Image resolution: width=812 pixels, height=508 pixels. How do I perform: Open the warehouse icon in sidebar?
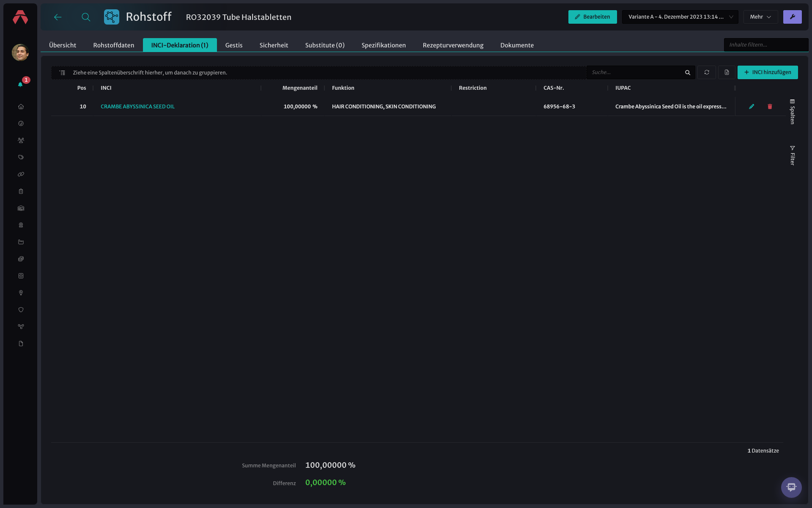[21, 208]
